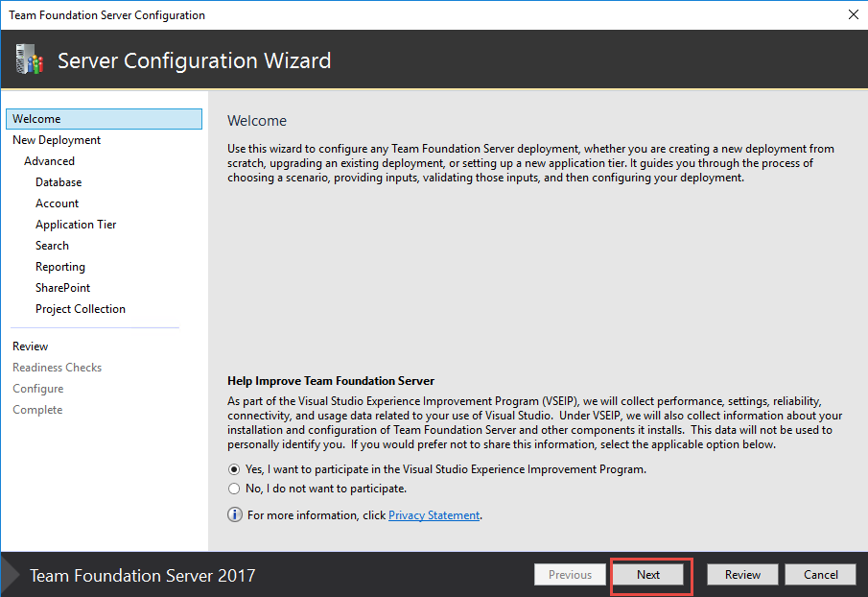Open the Privacy Statement link
The height and width of the screenshot is (597, 868).
coord(434,515)
